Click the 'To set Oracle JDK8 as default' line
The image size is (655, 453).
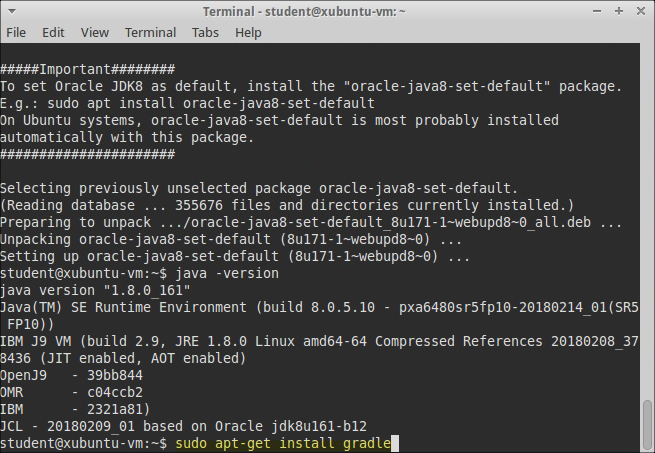tap(311, 87)
